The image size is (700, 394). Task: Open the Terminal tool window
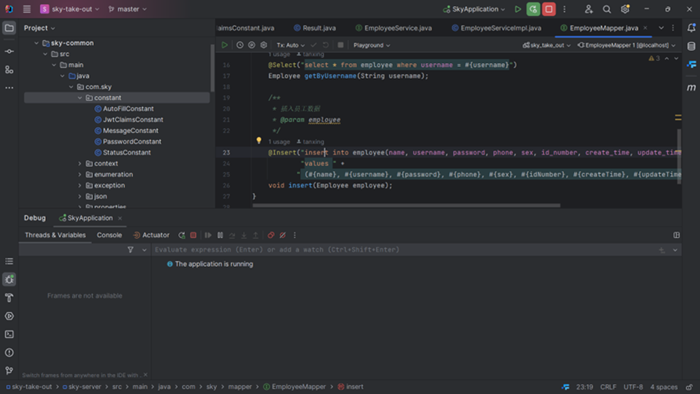9,334
